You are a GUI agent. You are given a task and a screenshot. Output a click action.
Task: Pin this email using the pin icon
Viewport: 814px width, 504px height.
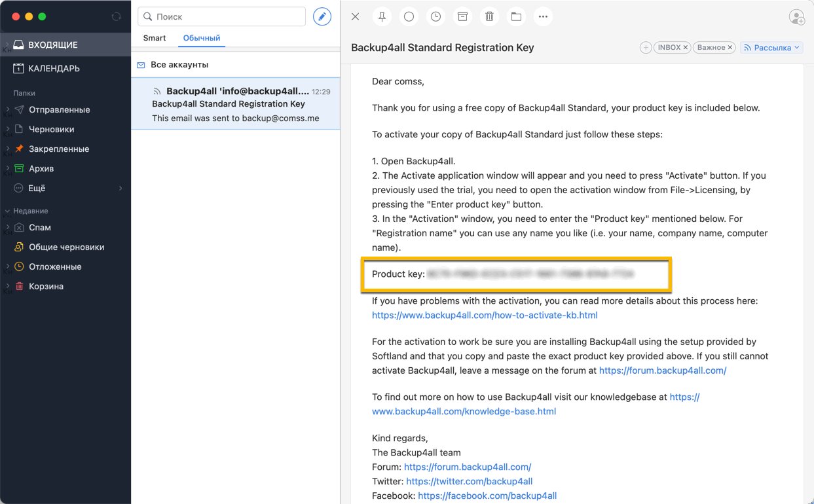click(382, 16)
